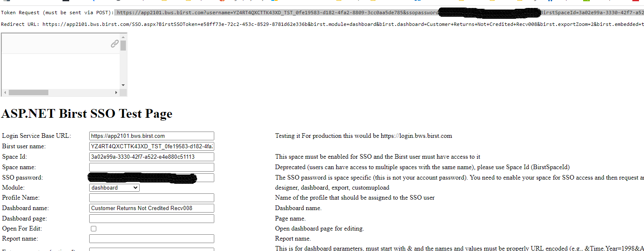Open the Module dropdown showing dashboard
644x251 pixels.
(114, 188)
